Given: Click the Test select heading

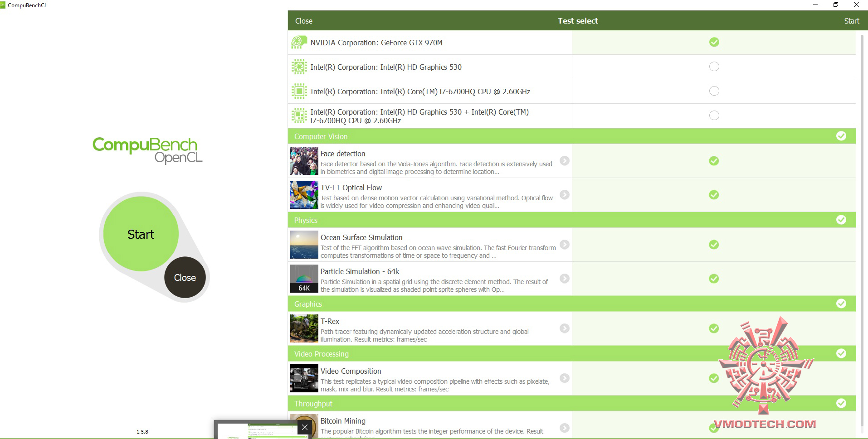Looking at the screenshot, I should coord(578,21).
